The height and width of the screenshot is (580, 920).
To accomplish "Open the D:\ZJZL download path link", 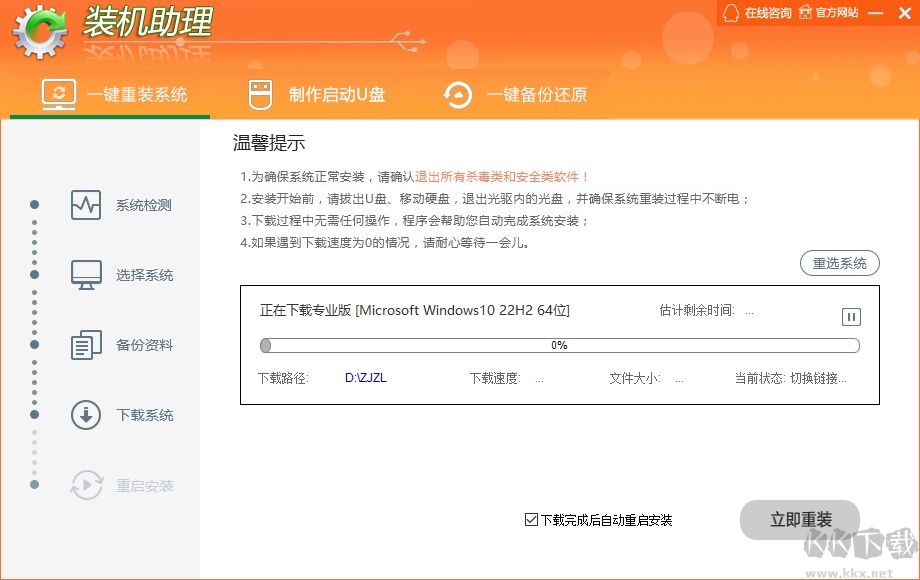I will tap(365, 377).
